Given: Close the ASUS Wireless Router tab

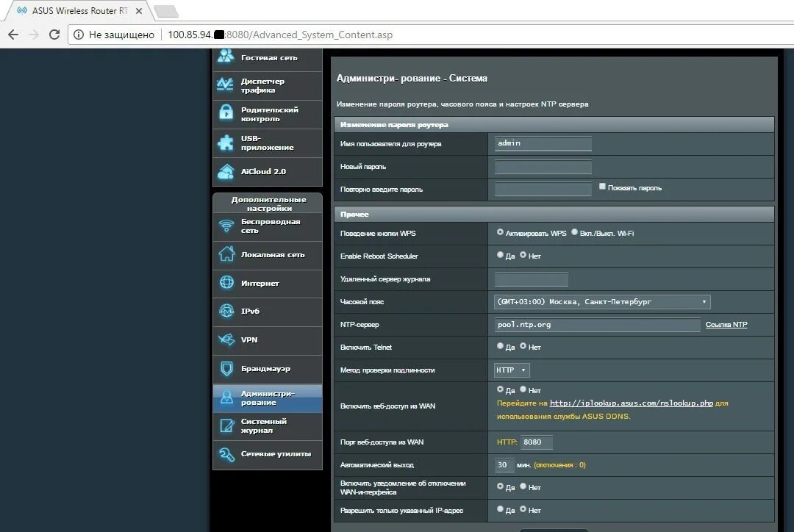Looking at the screenshot, I should point(139,10).
